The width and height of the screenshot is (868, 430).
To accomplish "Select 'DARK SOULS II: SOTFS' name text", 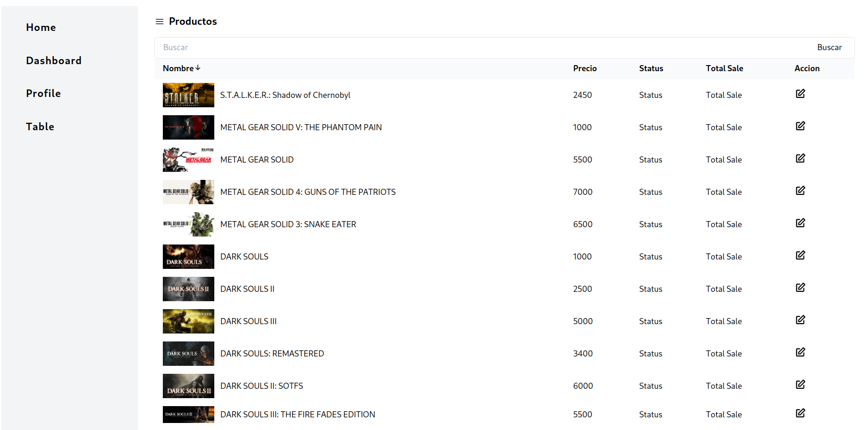I will coord(262,386).
